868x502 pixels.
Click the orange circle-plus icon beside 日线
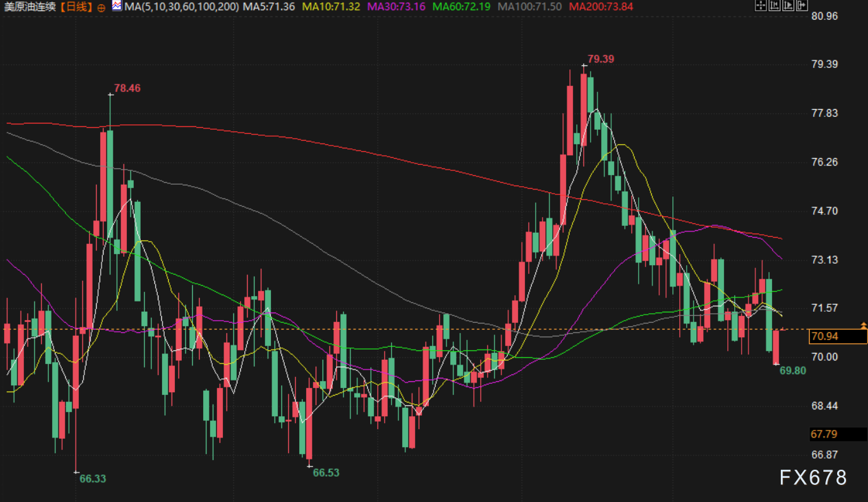101,7
